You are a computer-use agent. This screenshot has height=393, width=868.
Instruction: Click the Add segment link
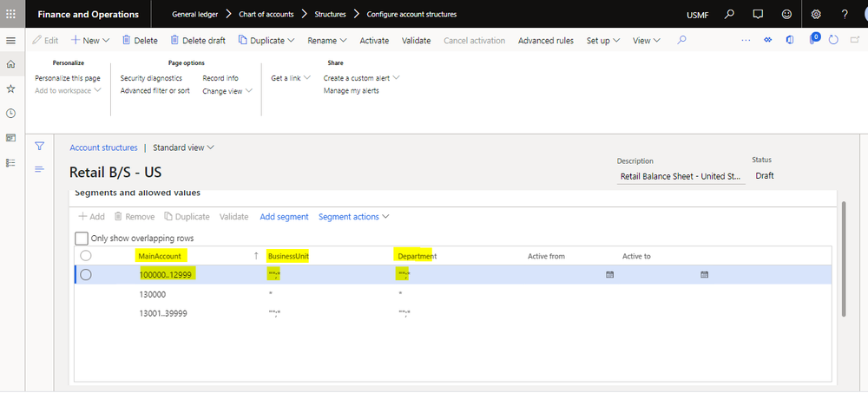(284, 217)
